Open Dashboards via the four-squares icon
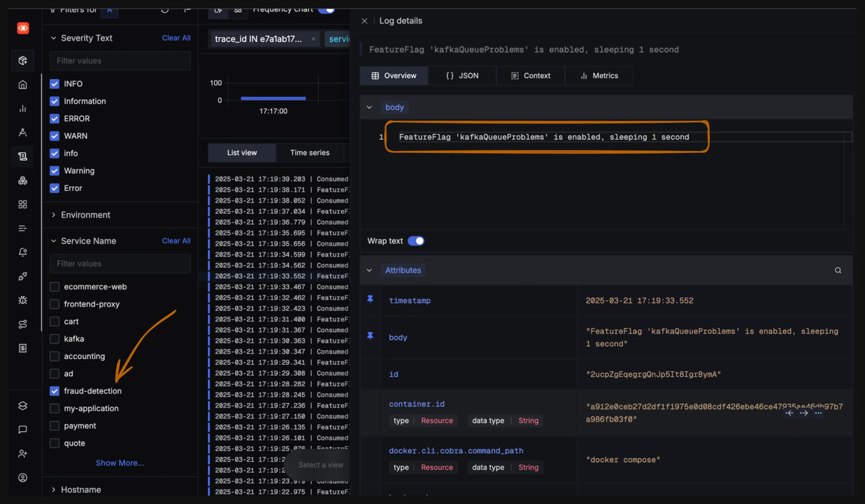 click(23, 204)
